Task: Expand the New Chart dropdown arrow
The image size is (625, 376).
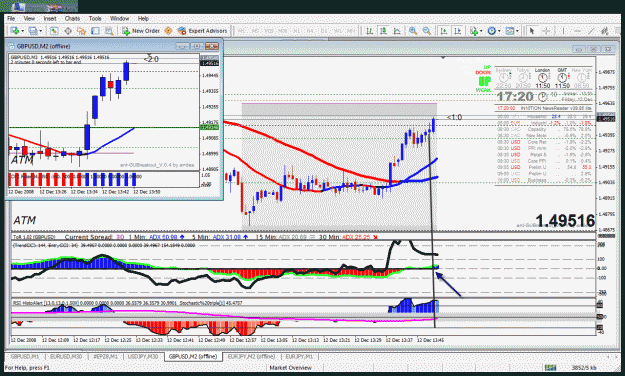Action: [x=22, y=31]
